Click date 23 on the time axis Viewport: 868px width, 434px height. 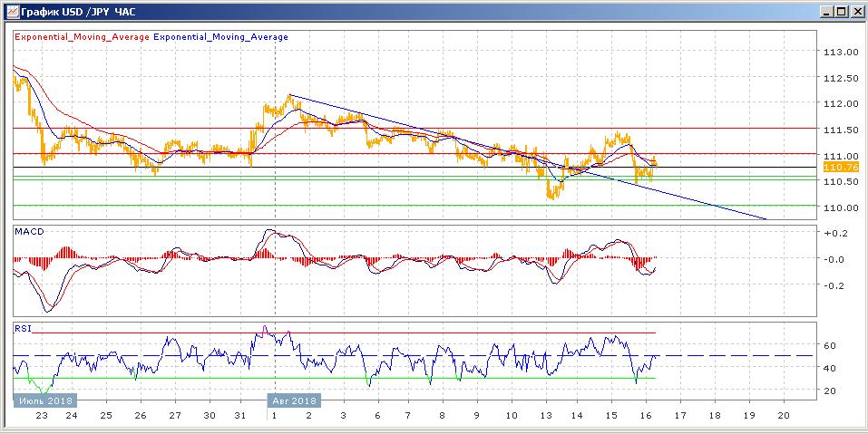click(x=42, y=415)
